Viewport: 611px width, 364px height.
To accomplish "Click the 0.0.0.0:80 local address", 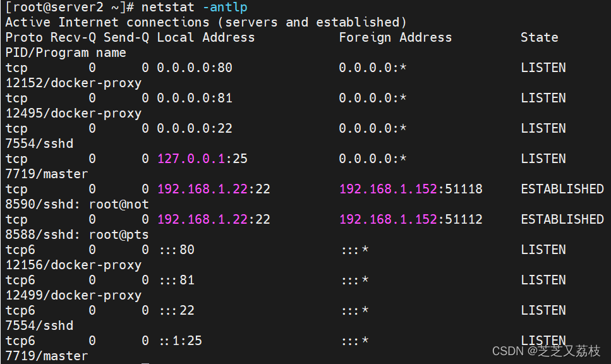I will 195,68.
